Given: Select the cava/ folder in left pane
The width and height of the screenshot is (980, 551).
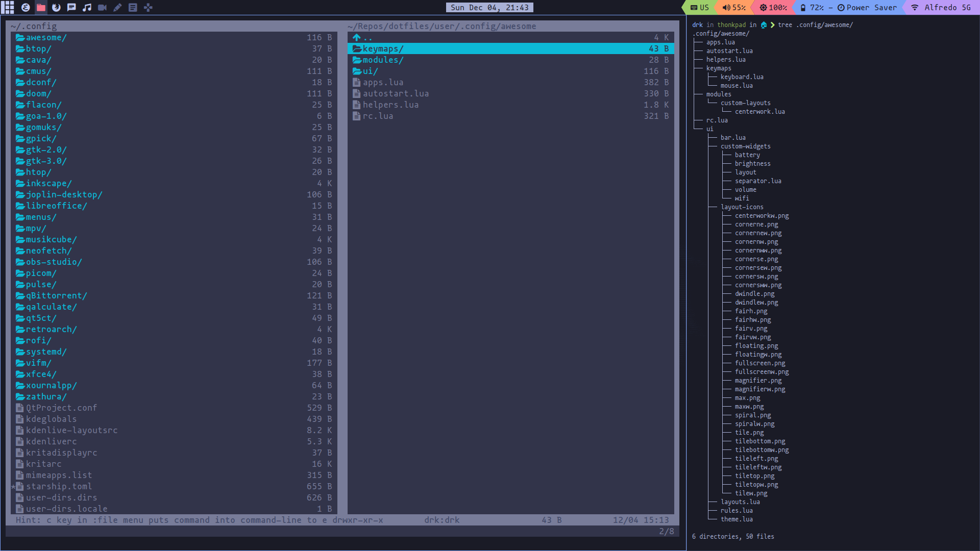Looking at the screenshot, I should pos(174,60).
